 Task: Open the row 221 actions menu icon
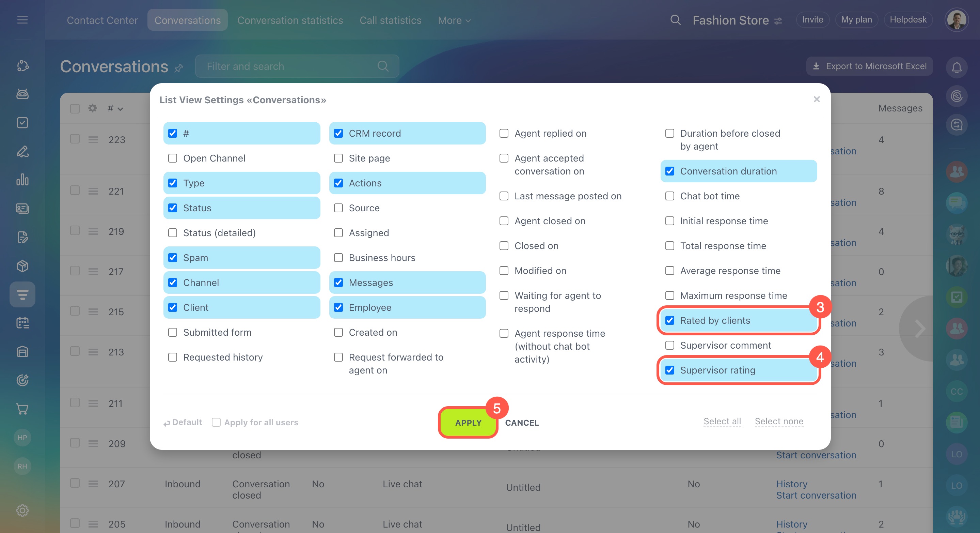tap(93, 191)
